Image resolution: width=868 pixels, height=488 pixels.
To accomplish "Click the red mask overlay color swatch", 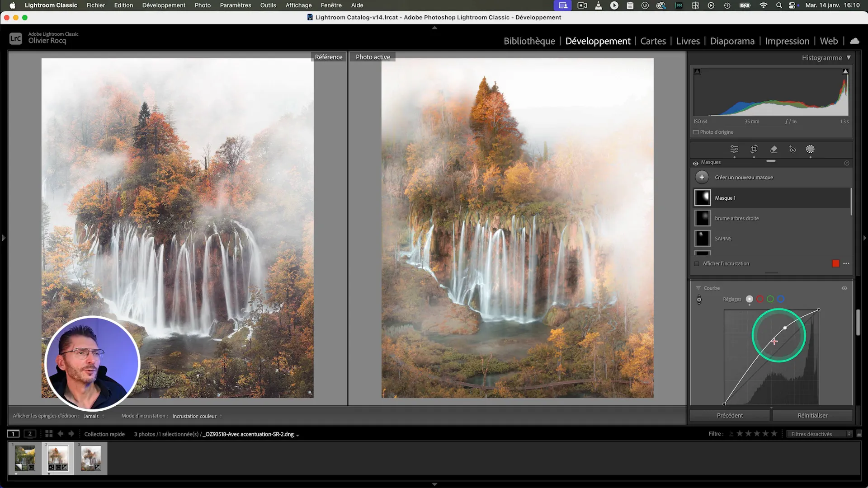I will click(x=835, y=263).
